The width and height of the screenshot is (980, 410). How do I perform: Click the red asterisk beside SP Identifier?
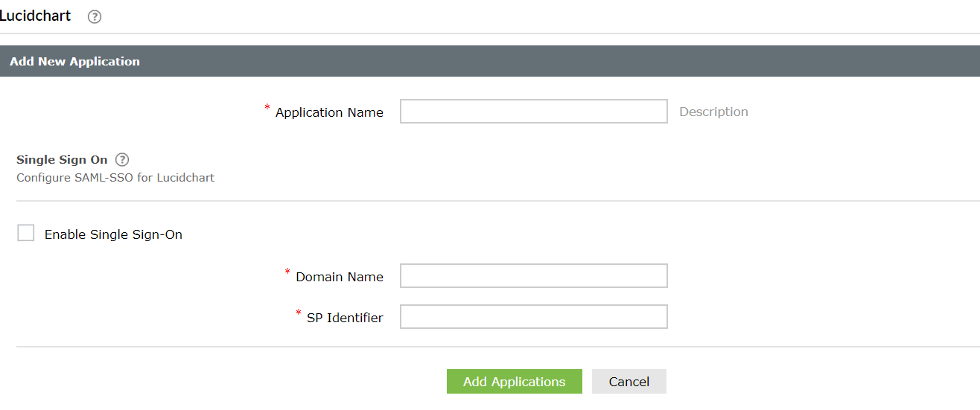tap(299, 313)
